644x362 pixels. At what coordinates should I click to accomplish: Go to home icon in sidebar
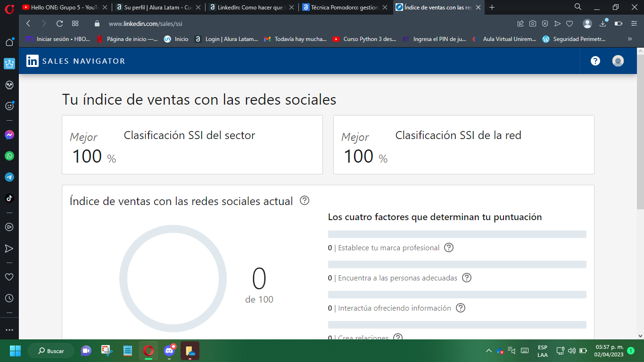click(9, 42)
